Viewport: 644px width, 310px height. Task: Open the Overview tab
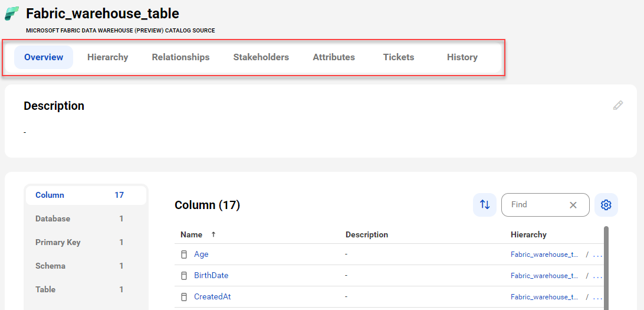44,57
